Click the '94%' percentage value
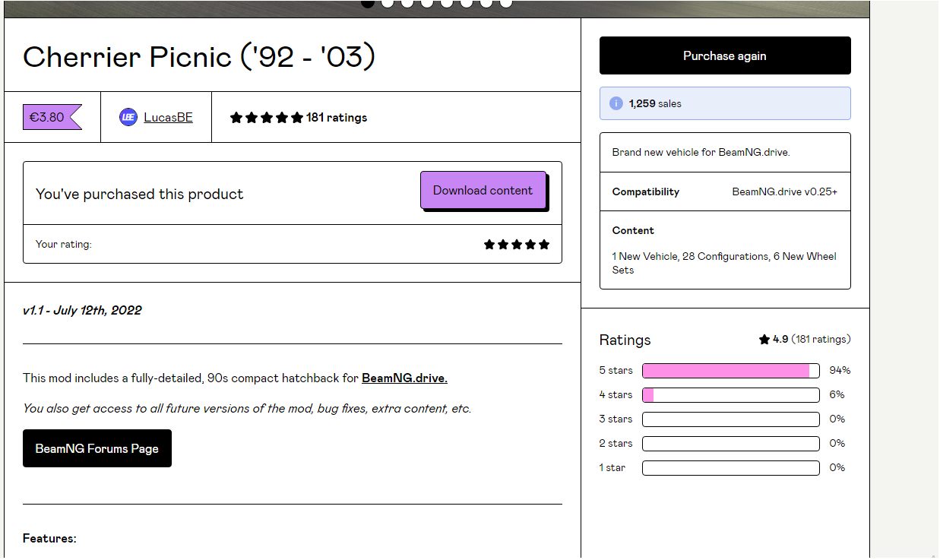Image resolution: width=940 pixels, height=560 pixels. pyautogui.click(x=840, y=371)
